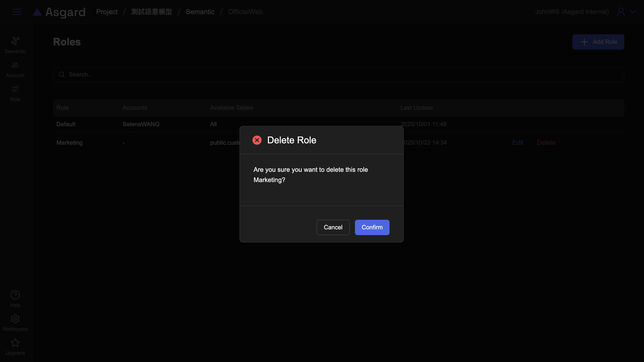Cancel the Delete Role dialog
Screen dimensions: 644x362
click(x=333, y=227)
